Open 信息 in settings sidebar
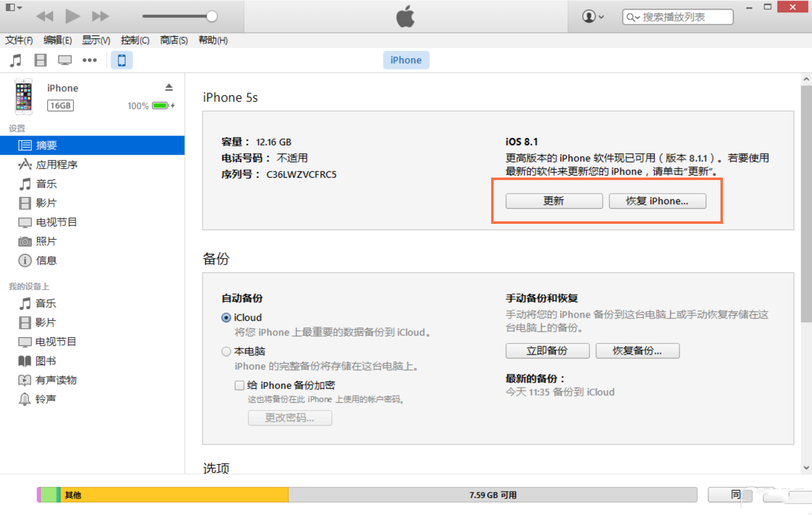 pos(93,260)
